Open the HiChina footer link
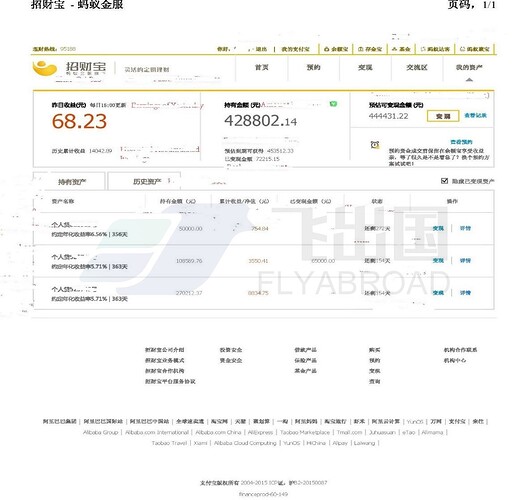Viewport: 529px width, 500px height. (316, 443)
